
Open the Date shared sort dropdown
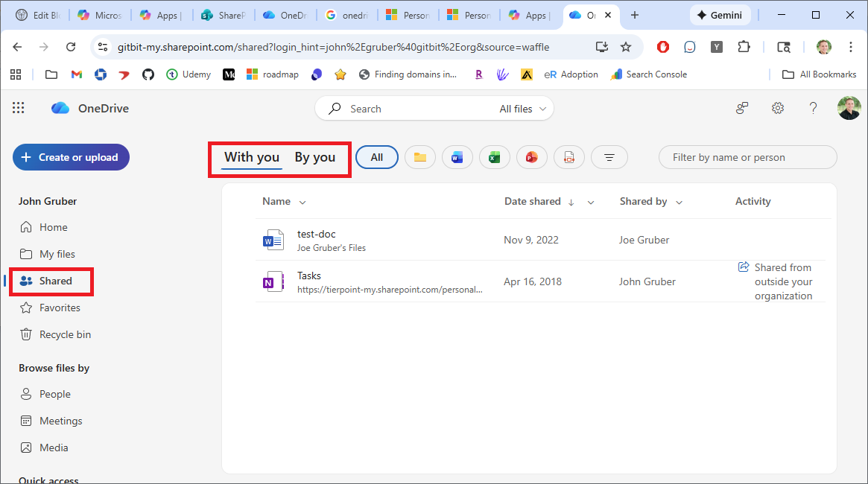(591, 201)
